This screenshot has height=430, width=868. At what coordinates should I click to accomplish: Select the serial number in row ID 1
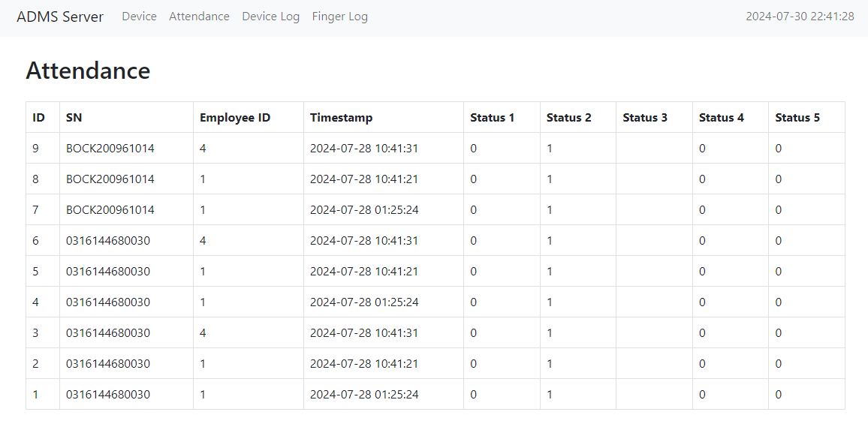pyautogui.click(x=107, y=395)
